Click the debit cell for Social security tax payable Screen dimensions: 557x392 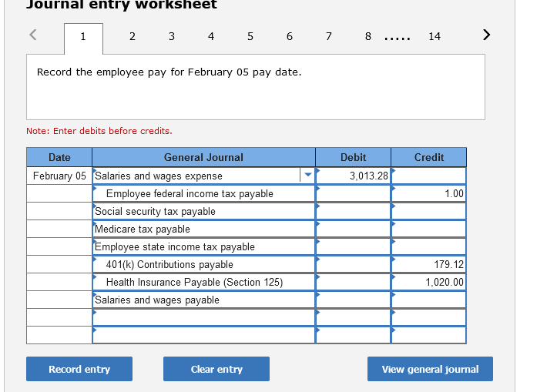pos(353,211)
